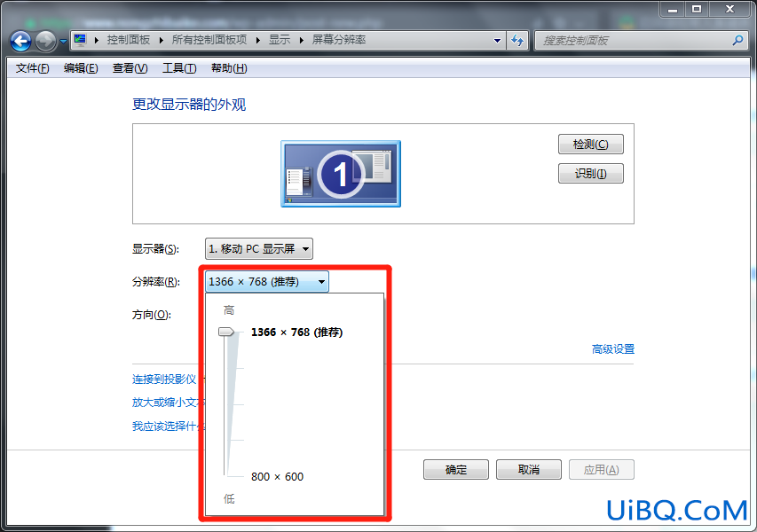The width and height of the screenshot is (757, 532).
Task: Open the 连接到投影仪 link
Action: pos(164,379)
